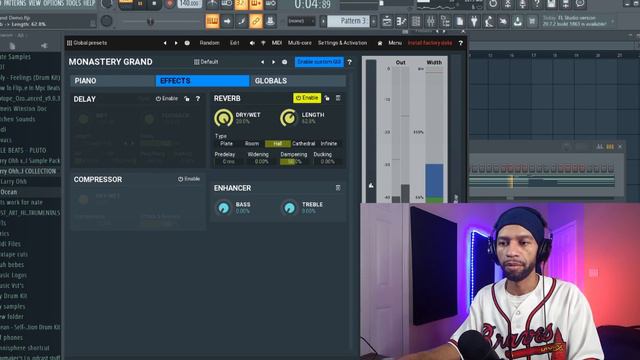Toggle the Reverb Enable button
640x360 pixels.
pos(307,98)
